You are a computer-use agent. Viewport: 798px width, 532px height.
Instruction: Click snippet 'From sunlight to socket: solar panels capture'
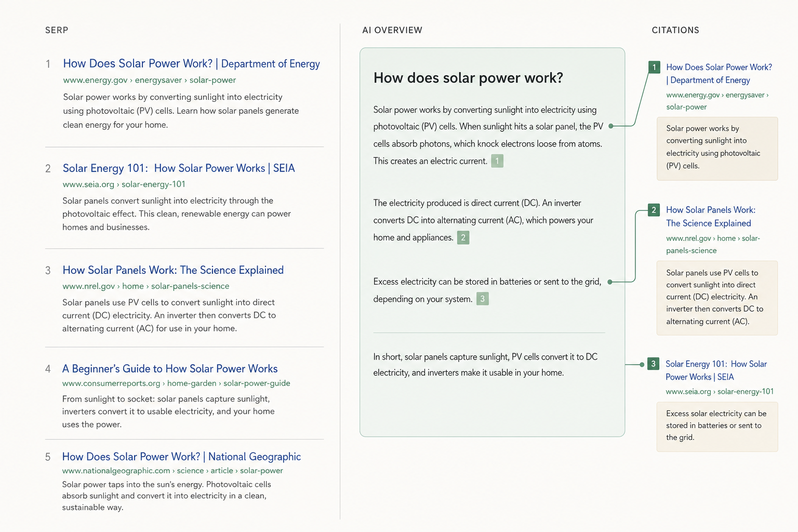[168, 411]
